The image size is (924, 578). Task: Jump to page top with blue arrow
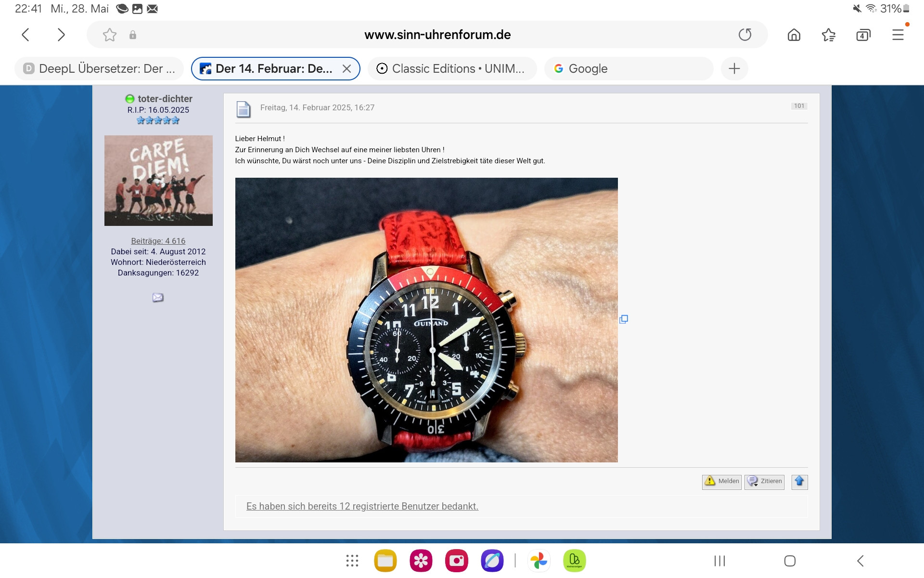pos(799,481)
